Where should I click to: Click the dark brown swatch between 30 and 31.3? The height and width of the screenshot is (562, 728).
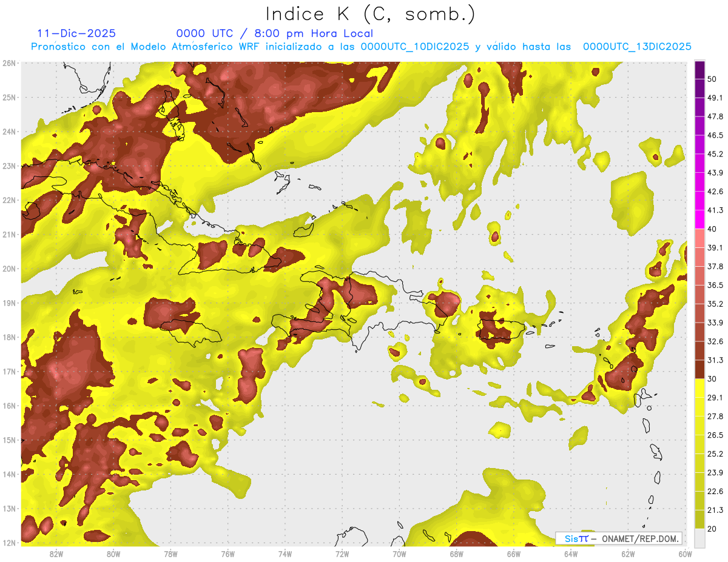pyautogui.click(x=699, y=369)
